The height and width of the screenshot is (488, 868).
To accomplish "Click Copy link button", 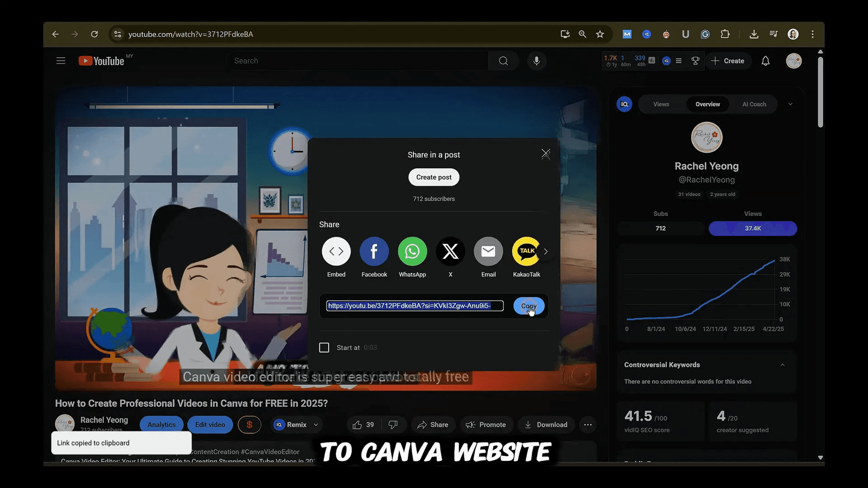I will click(x=529, y=306).
